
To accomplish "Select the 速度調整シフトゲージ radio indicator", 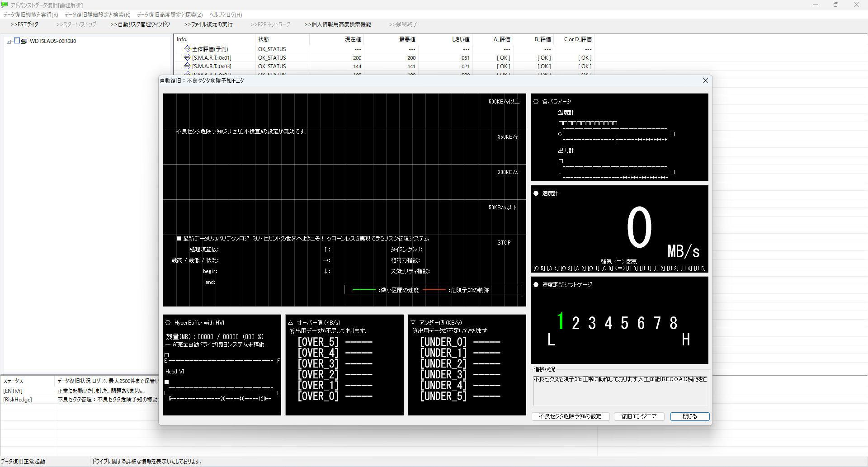I will point(536,285).
